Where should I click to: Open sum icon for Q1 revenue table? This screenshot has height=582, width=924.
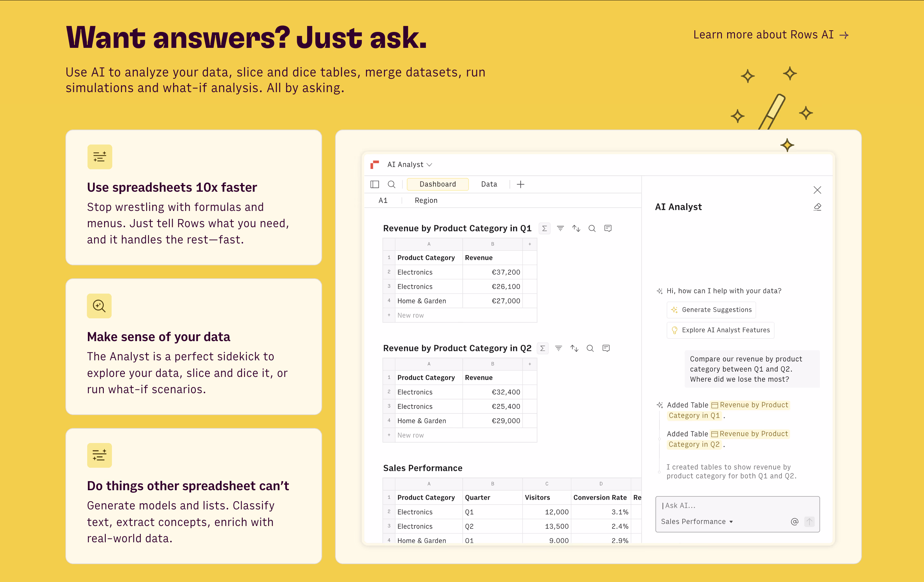click(x=545, y=229)
